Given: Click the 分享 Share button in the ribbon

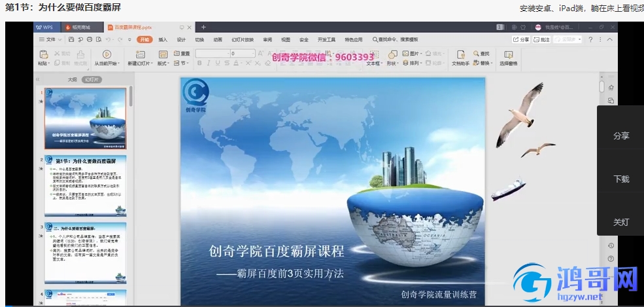Looking at the screenshot, I should click(x=521, y=39).
